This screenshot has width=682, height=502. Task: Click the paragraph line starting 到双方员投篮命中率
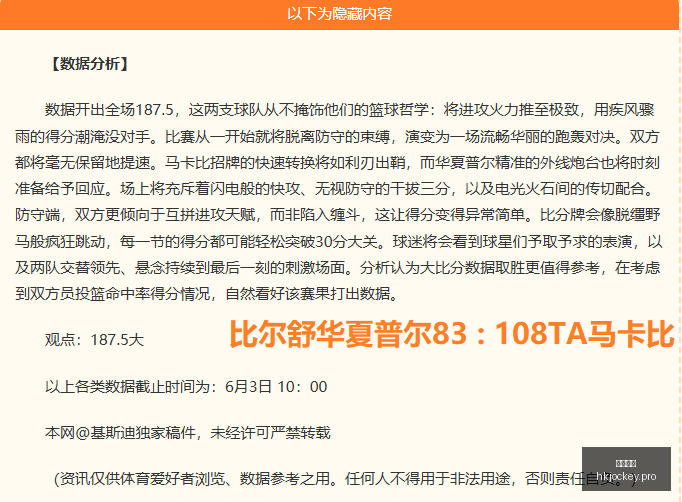(207, 294)
